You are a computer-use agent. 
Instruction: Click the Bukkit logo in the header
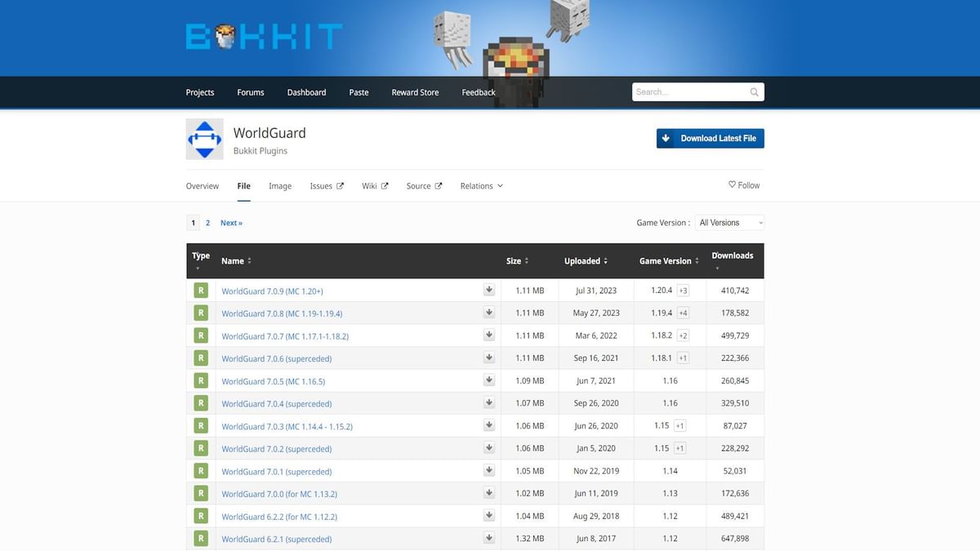click(264, 37)
